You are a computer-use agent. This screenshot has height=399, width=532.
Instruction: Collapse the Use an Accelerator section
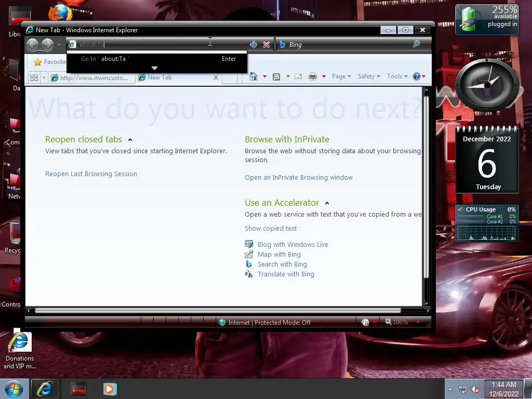click(327, 203)
